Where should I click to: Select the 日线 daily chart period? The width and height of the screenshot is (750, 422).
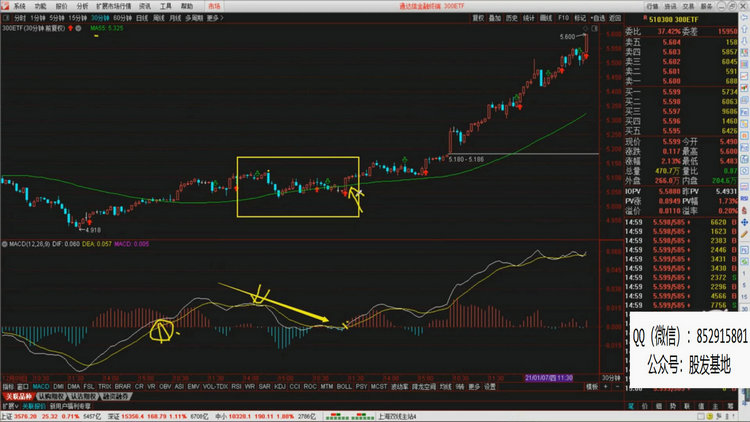point(142,18)
